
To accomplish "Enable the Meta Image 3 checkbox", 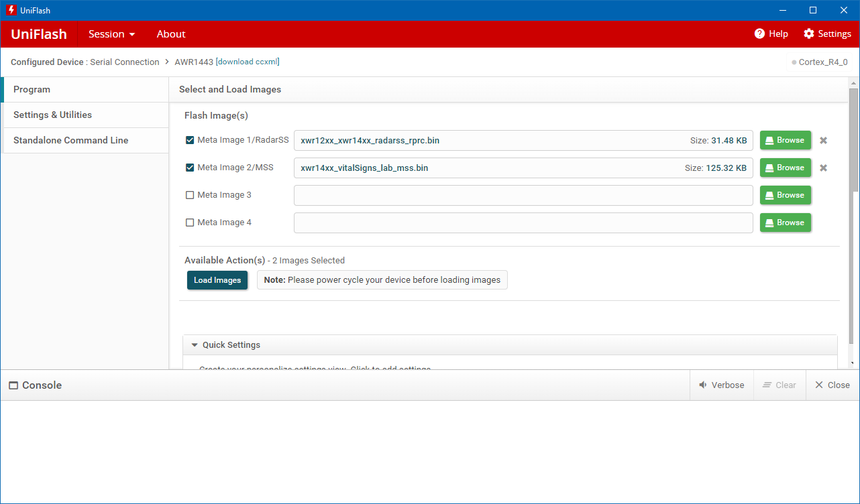I will (x=190, y=194).
